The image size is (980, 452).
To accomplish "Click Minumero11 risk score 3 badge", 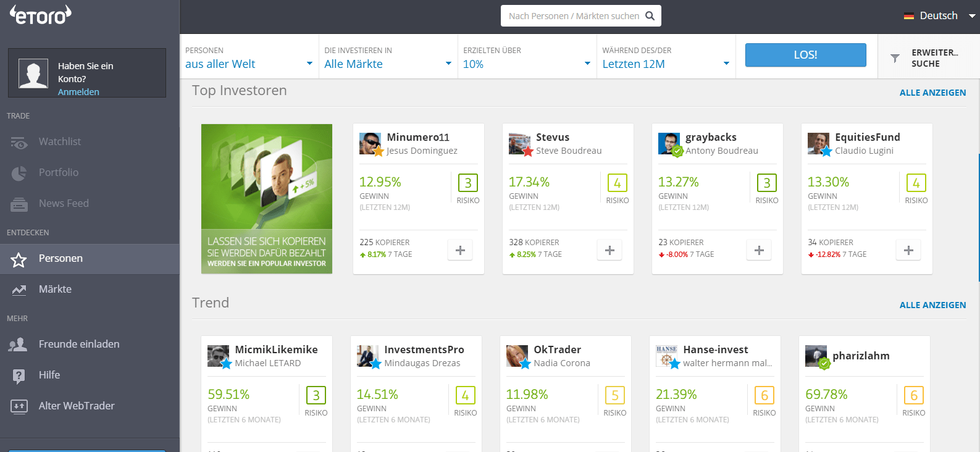I will [468, 183].
